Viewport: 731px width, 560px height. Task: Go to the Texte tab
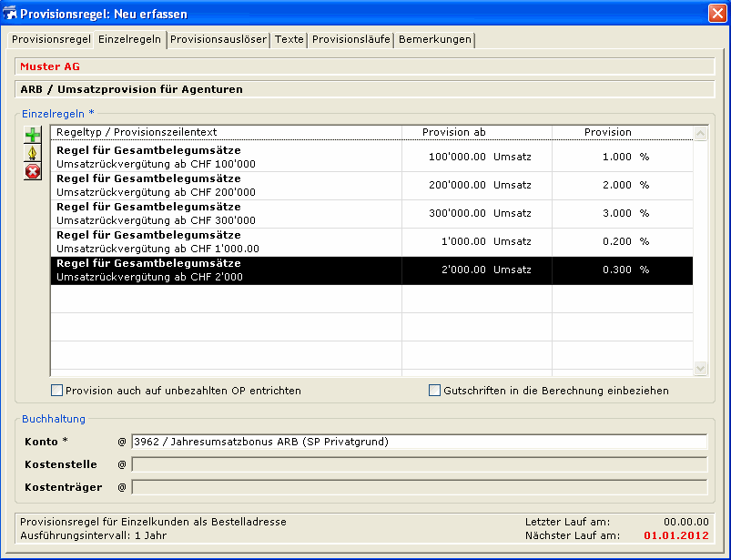pyautogui.click(x=289, y=40)
